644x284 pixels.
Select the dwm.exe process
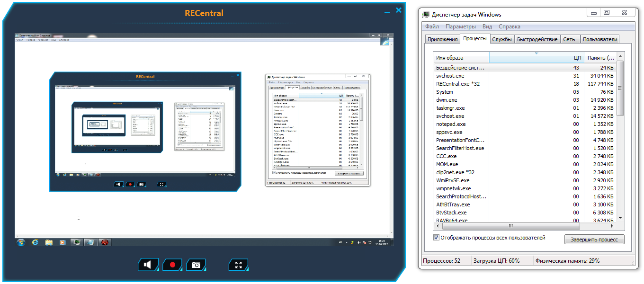click(x=525, y=100)
